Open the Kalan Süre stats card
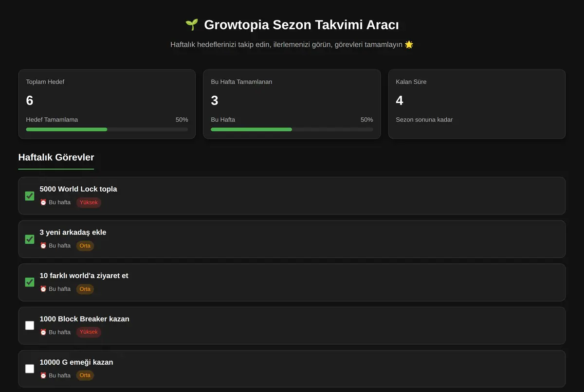The image size is (584, 392). [477, 104]
